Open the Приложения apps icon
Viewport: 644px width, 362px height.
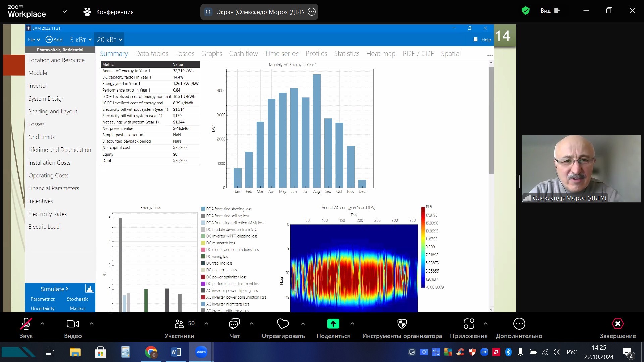(469, 324)
